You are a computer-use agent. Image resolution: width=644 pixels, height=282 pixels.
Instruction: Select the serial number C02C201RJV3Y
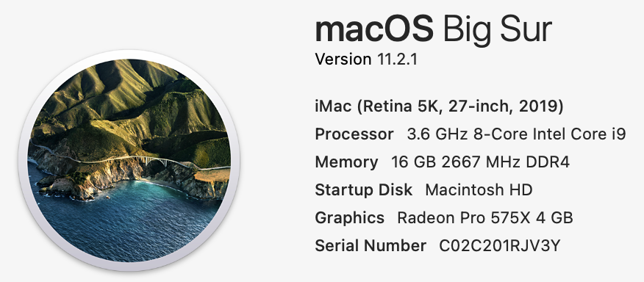click(499, 246)
